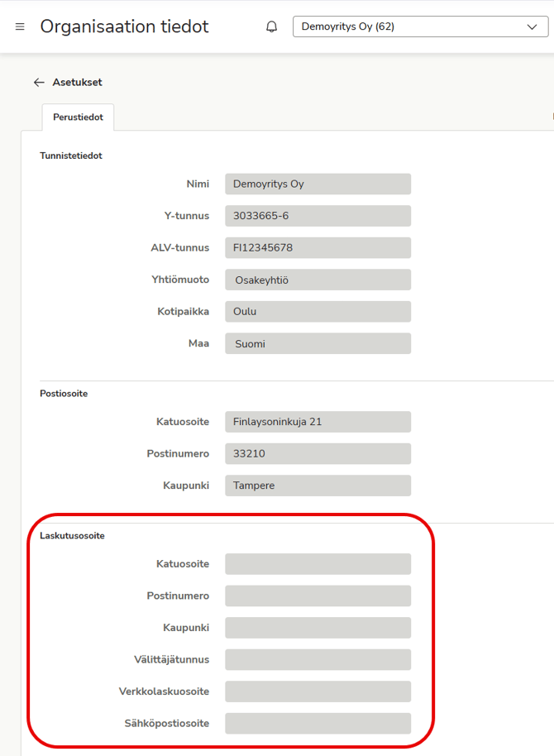Click the Maa label
This screenshot has height=756, width=554.
click(x=198, y=343)
